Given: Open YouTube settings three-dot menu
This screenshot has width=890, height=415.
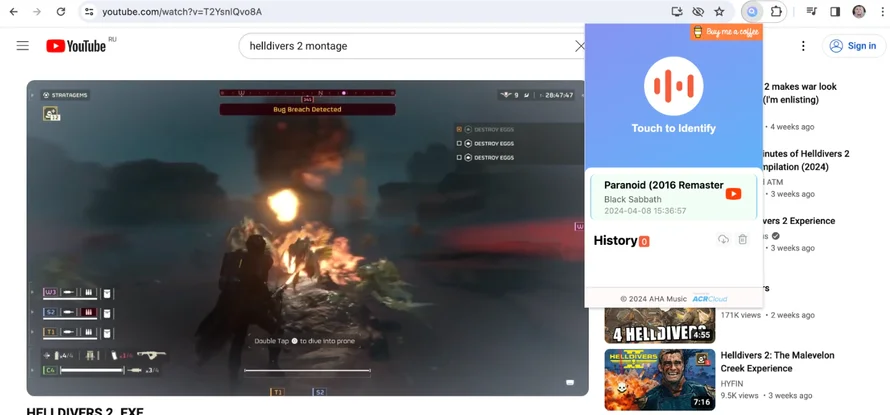Looking at the screenshot, I should tap(803, 46).
